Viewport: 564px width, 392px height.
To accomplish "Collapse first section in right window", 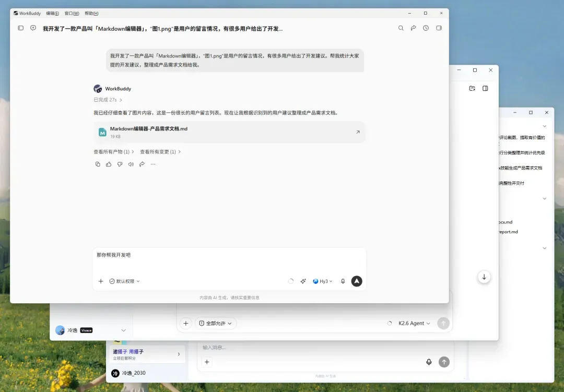I will click(x=544, y=126).
